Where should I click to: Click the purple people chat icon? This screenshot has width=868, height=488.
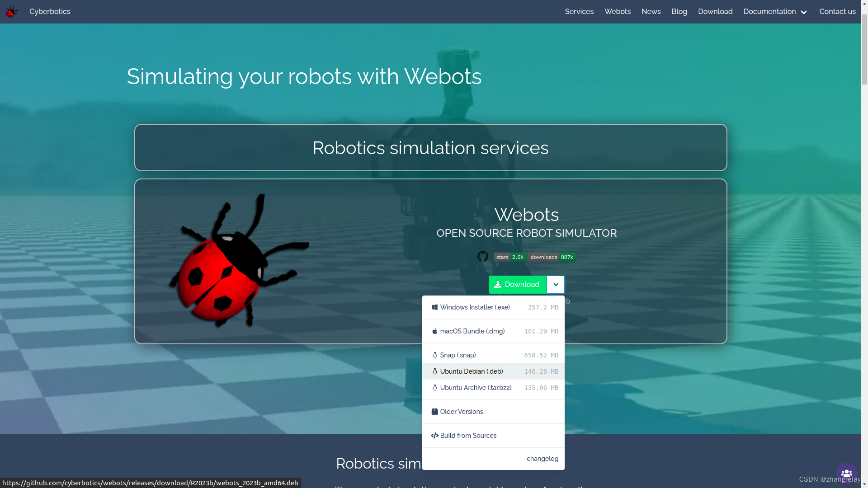coord(846,474)
